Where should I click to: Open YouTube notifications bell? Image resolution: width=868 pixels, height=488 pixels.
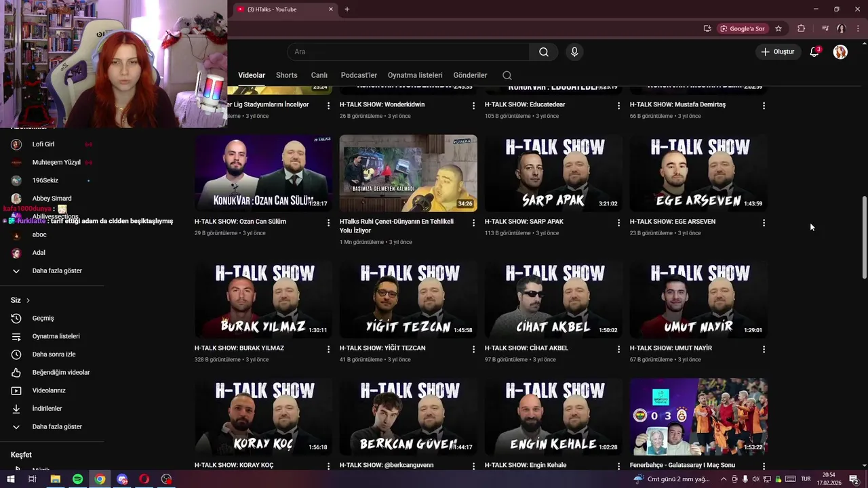[x=814, y=52]
